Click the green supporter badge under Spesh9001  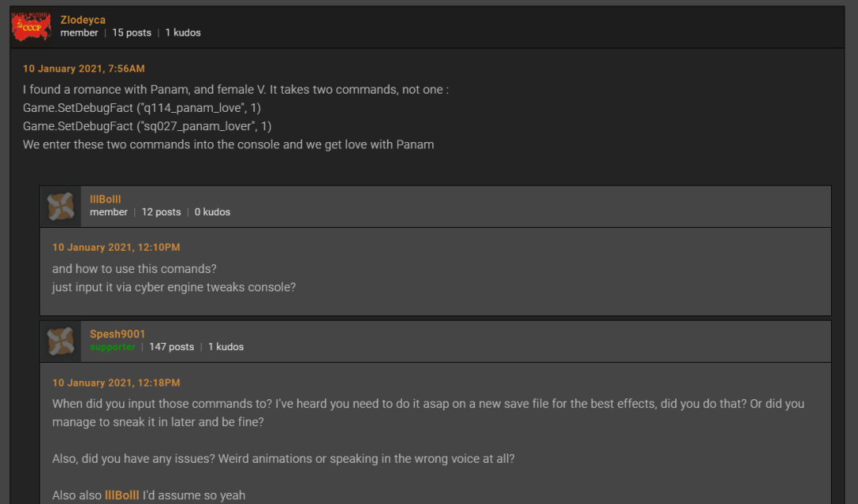[x=112, y=347]
